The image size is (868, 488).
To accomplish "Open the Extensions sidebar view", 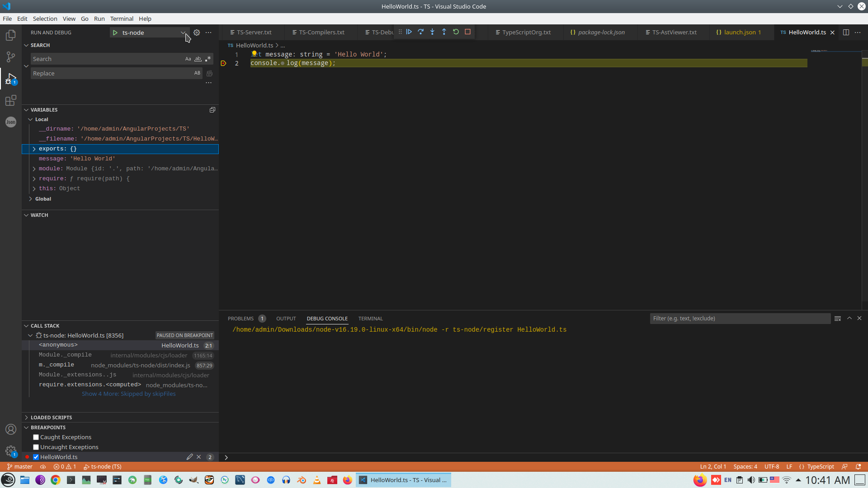I will [x=10, y=100].
